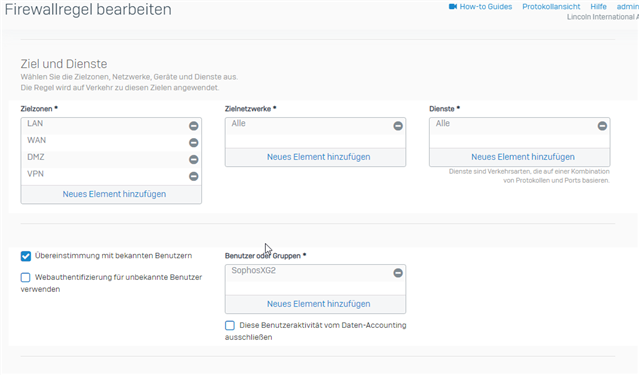Open the admin account menu
639x375 pixels.
[628, 7]
